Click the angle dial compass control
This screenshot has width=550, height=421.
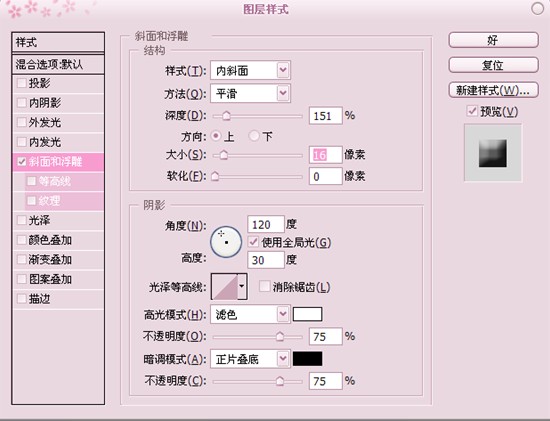(226, 242)
